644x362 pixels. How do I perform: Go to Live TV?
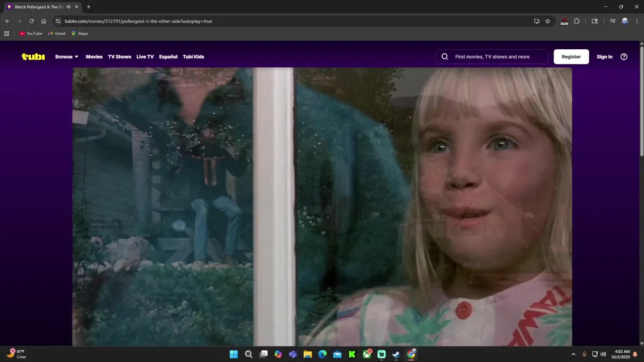click(145, 57)
